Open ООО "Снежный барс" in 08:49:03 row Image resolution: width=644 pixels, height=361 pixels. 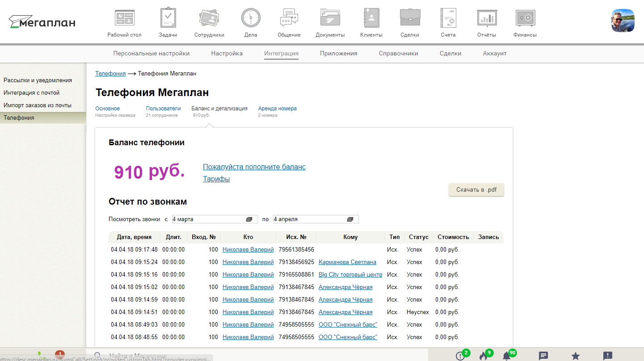coord(348,325)
